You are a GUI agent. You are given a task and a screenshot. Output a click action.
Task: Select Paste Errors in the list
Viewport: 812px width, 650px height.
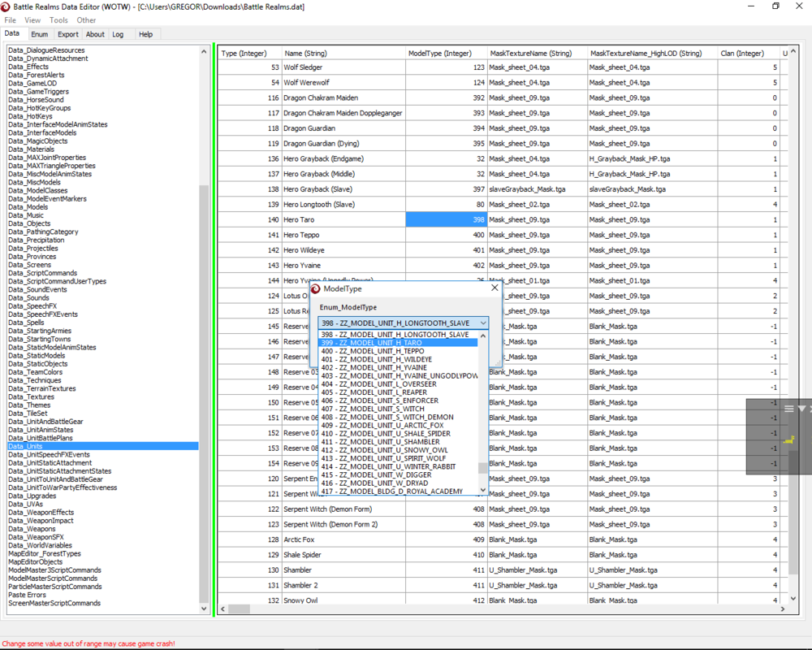(x=27, y=595)
